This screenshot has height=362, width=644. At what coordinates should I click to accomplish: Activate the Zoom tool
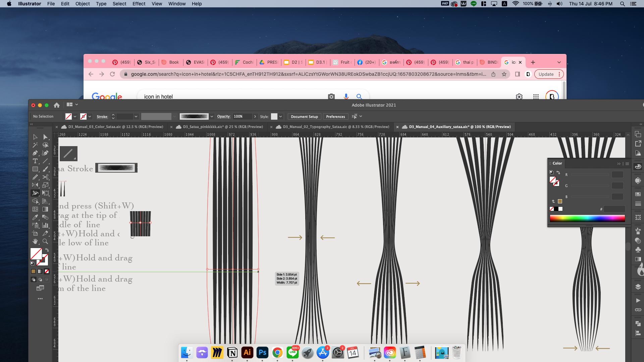click(45, 241)
